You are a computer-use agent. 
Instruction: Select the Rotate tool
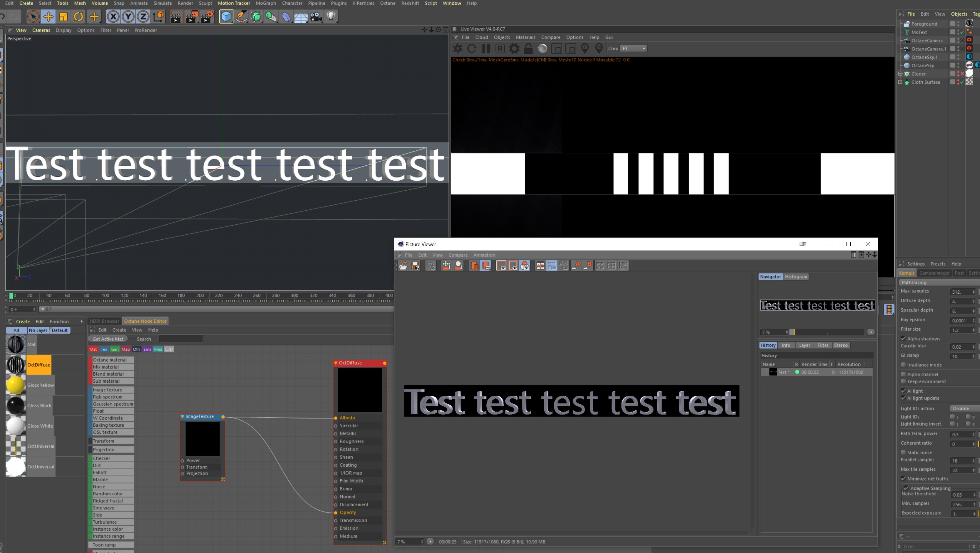78,17
